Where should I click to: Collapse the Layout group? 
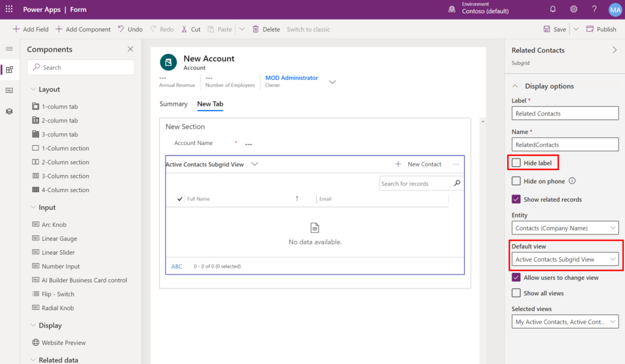[33, 89]
